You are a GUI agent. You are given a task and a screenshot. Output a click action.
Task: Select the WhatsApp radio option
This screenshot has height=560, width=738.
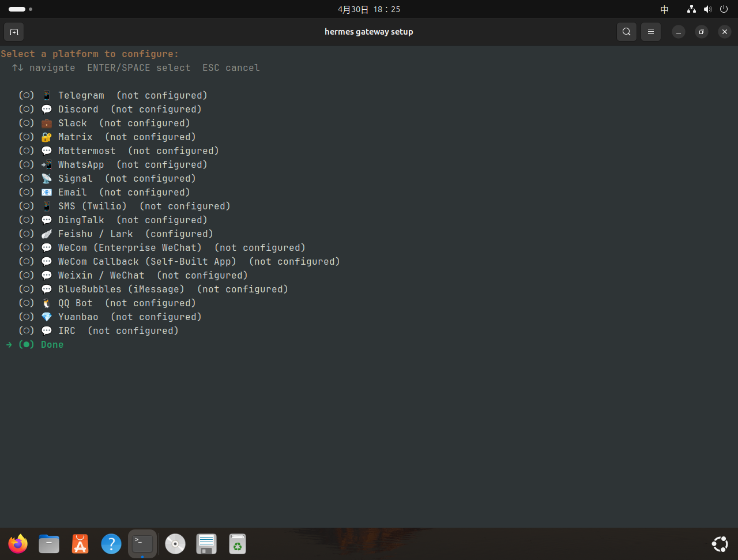click(27, 165)
